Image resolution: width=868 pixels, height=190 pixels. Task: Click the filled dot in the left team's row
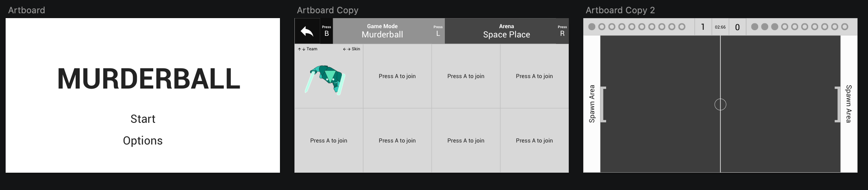(592, 27)
